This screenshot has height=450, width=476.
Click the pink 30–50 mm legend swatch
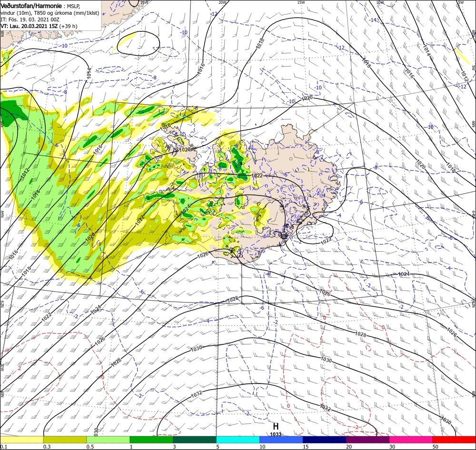pyautogui.click(x=411, y=440)
